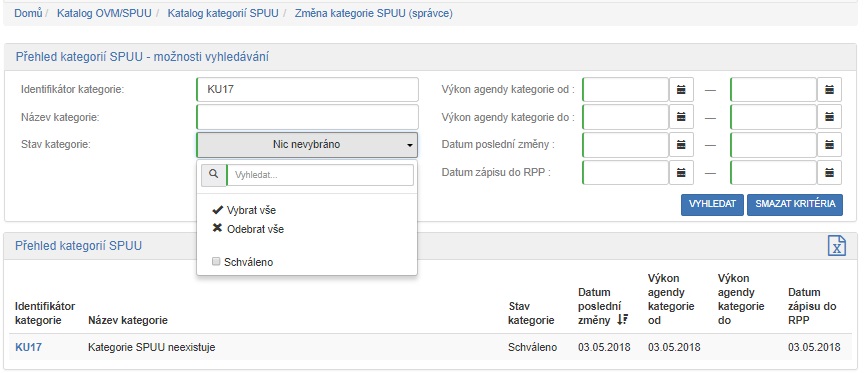This screenshot has height=373, width=865.
Task: Focus the Datum poslední změny end field
Action: pos(773,145)
